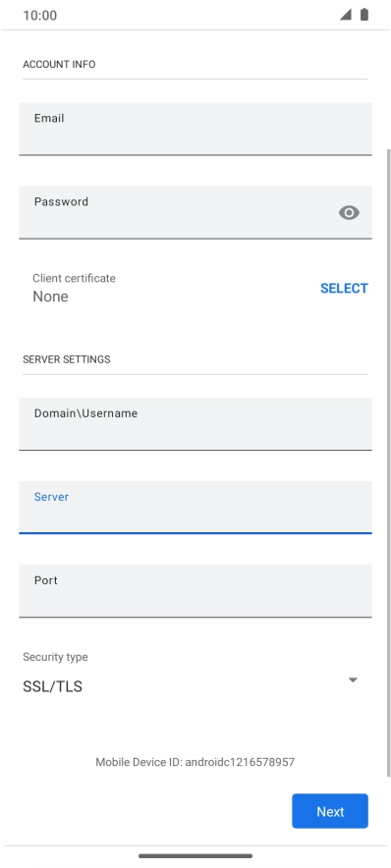Tap the Client certificate label
Image resolution: width=391 pixels, height=868 pixels.
point(74,278)
